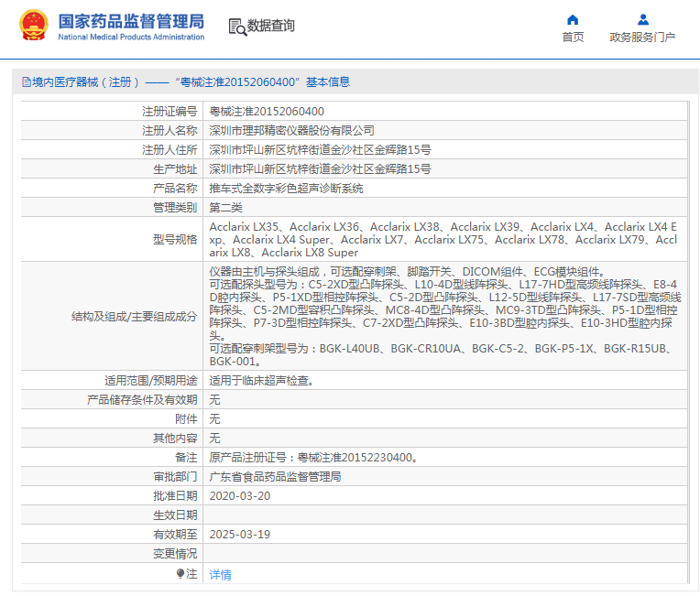
Task: Open the 数据查询 search icon
Action: 237,27
